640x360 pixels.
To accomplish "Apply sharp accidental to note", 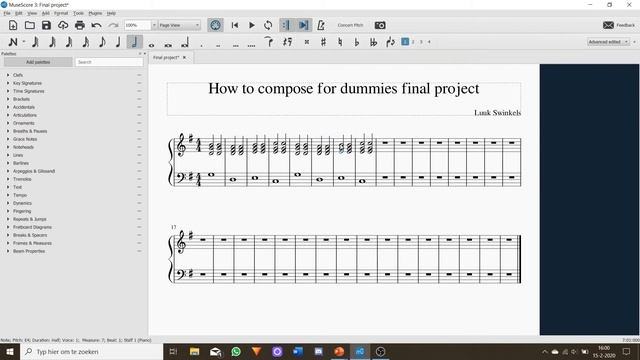I will (x=323, y=42).
